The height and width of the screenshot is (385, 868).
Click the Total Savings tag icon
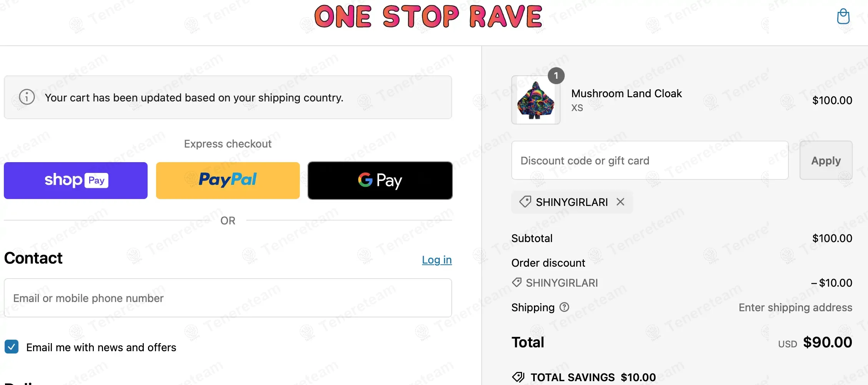coord(518,377)
